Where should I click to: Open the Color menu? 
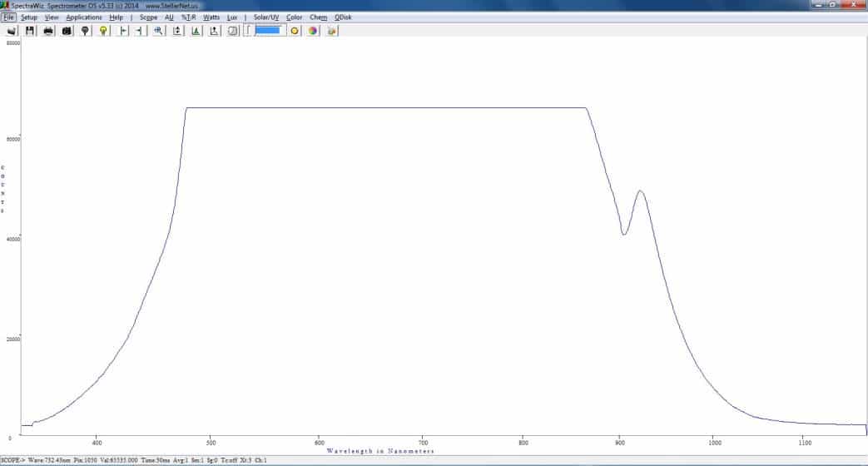(294, 17)
